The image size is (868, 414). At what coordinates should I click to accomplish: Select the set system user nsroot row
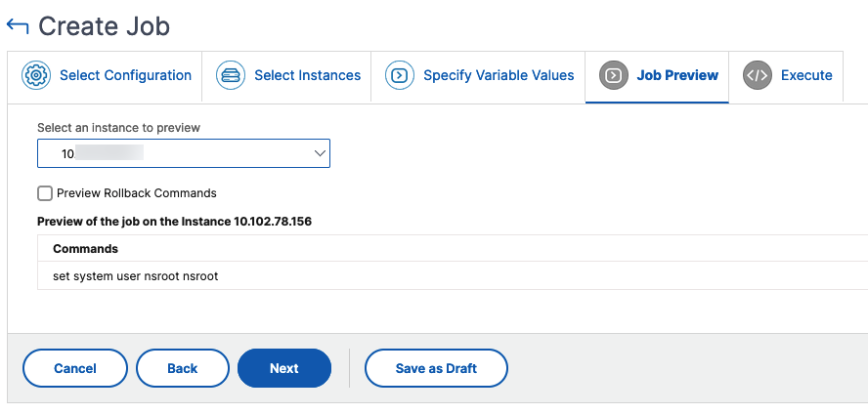point(453,275)
